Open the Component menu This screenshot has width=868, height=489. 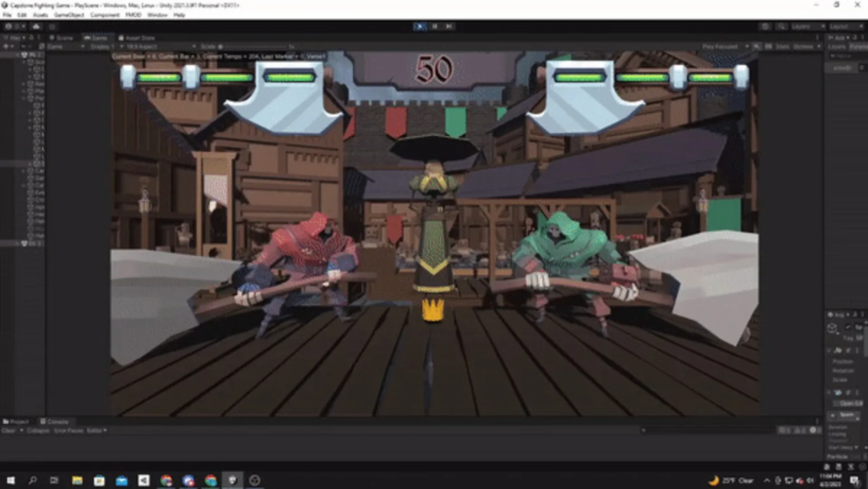coord(105,15)
